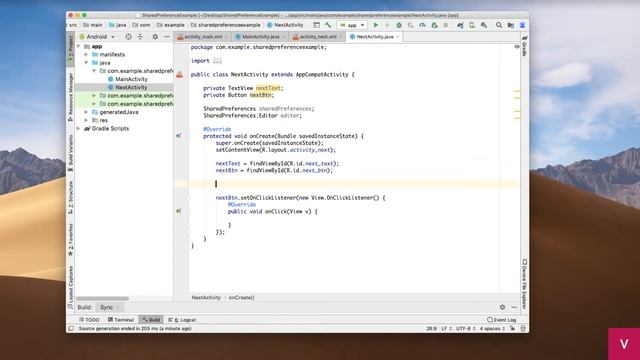The image size is (640, 360).
Task: Click the onCreate() breadcrumb below the editor
Action: (x=242, y=298)
